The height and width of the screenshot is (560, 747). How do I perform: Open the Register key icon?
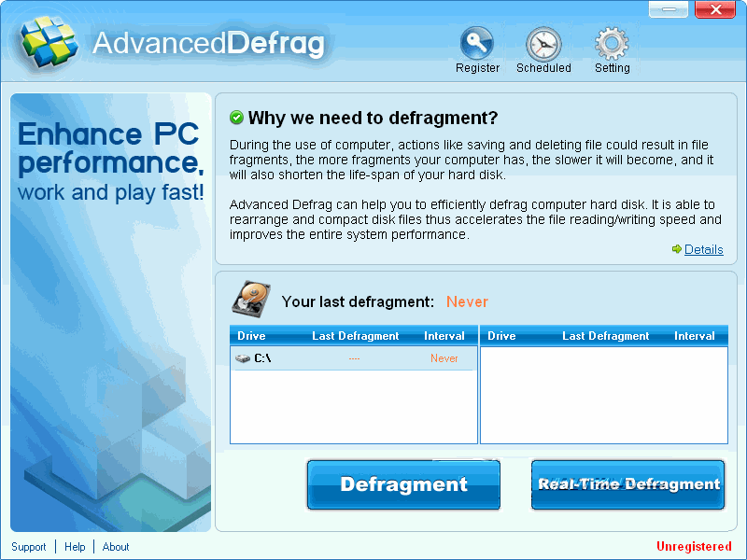click(477, 44)
